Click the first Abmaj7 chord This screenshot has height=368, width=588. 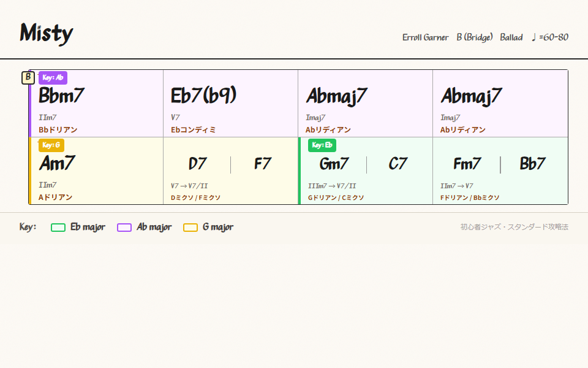[337, 96]
